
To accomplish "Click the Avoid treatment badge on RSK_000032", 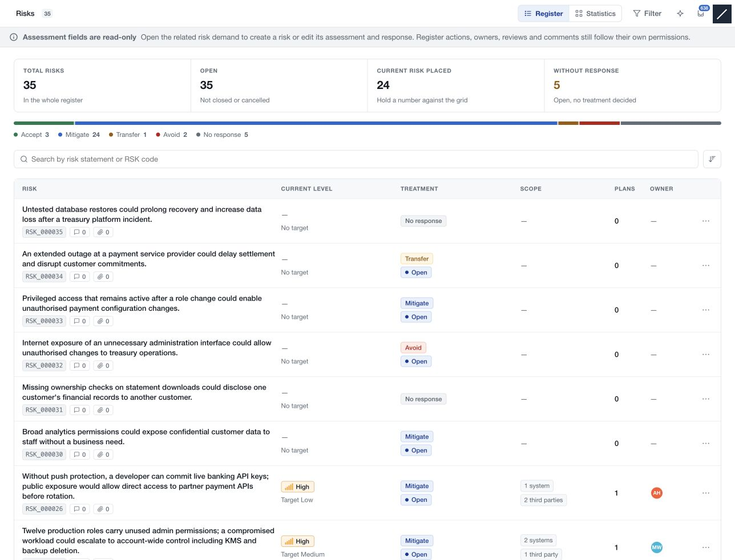I will (x=413, y=348).
